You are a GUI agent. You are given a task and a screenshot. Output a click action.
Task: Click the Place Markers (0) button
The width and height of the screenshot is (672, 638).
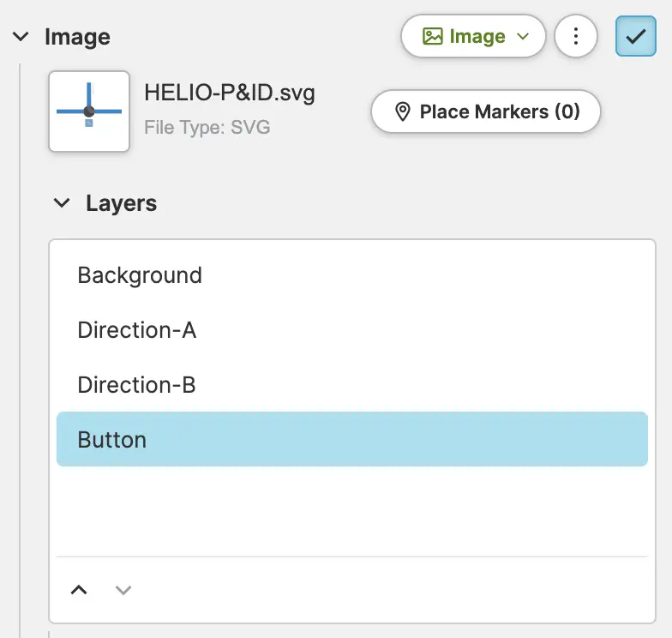coord(486,111)
